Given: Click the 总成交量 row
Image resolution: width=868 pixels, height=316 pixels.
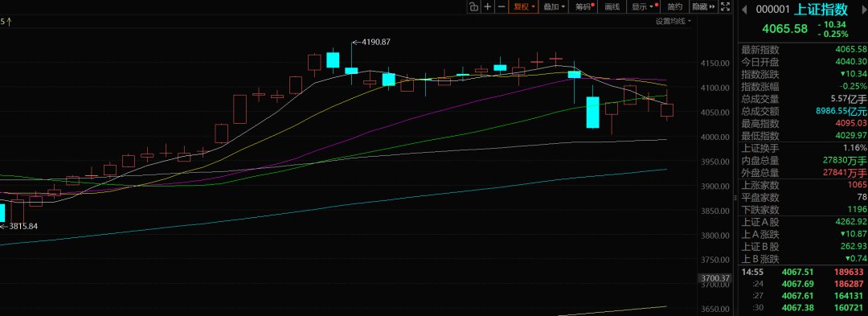Looking at the screenshot, I should (x=803, y=99).
